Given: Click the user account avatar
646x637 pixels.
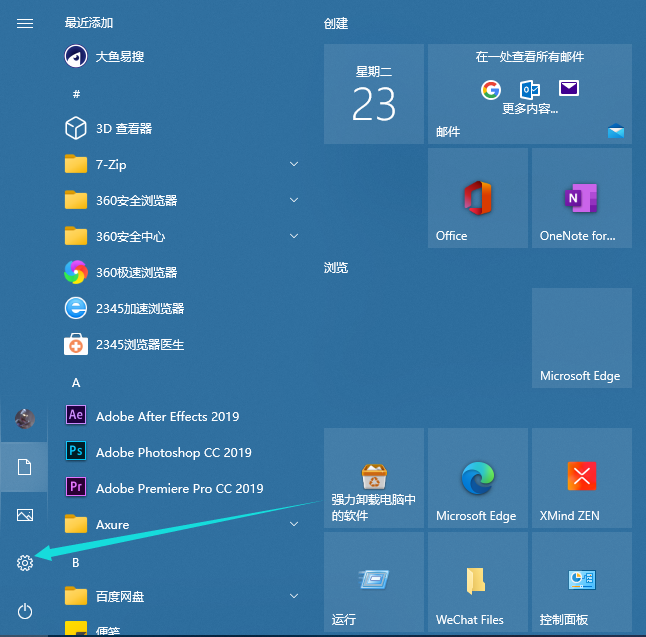Looking at the screenshot, I should point(25,419).
